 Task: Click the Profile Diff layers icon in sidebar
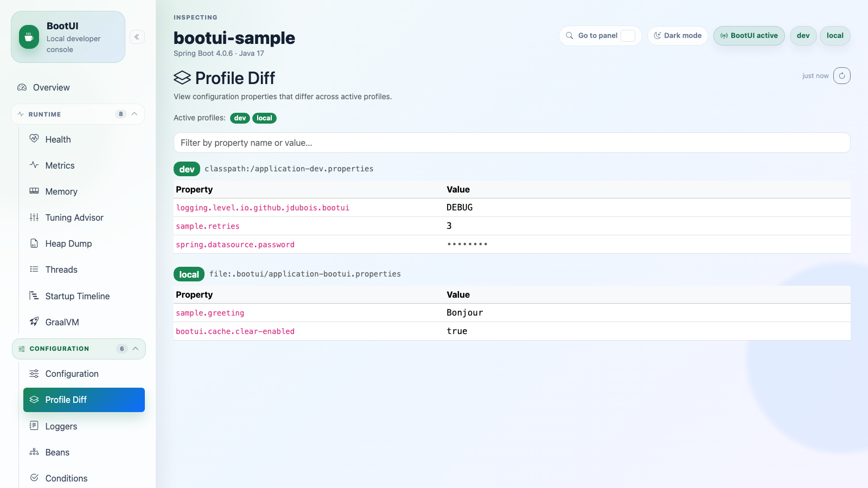tap(34, 400)
